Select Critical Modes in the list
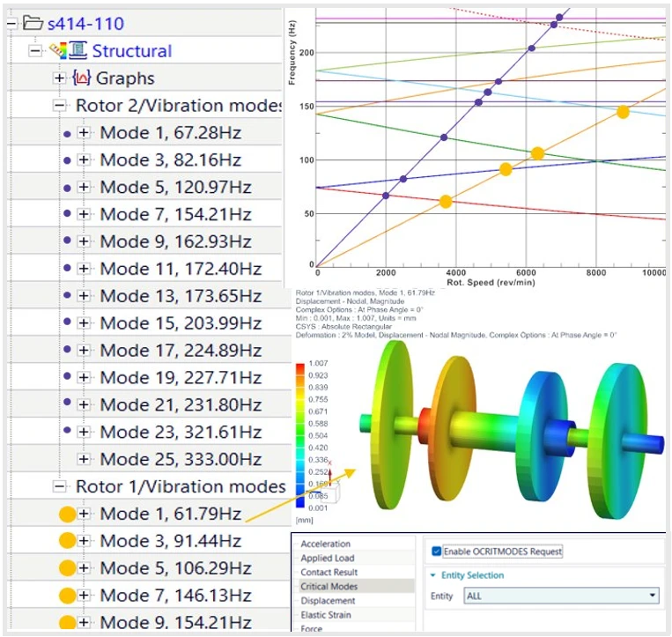This screenshot has width=672, height=637. coord(329,586)
